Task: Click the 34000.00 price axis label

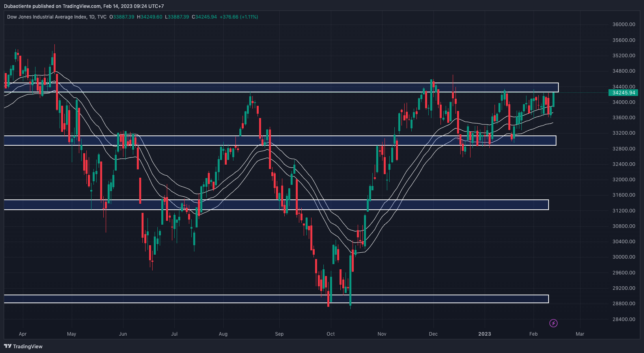Action: [623, 102]
